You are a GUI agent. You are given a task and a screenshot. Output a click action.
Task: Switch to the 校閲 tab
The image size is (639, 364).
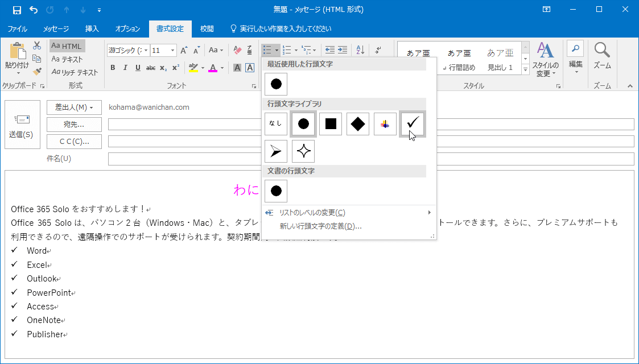[207, 29]
